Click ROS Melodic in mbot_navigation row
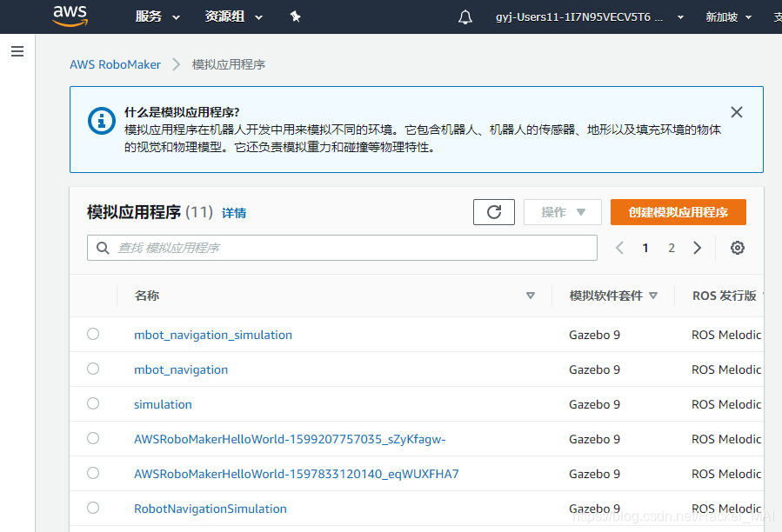 (x=726, y=369)
